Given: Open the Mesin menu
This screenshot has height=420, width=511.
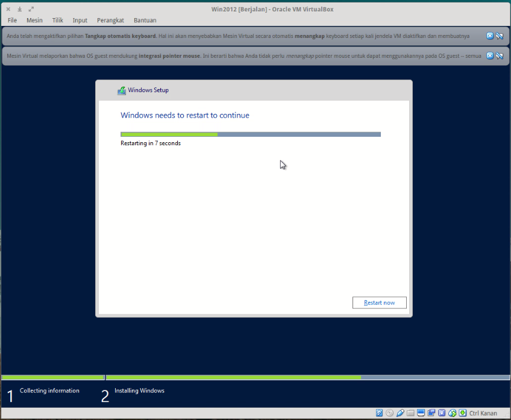Looking at the screenshot, I should point(34,20).
